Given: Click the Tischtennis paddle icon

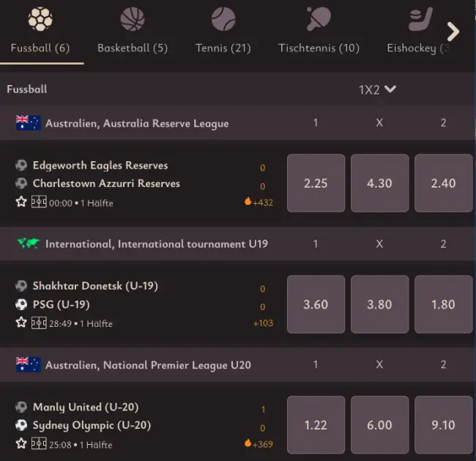Looking at the screenshot, I should (319, 18).
